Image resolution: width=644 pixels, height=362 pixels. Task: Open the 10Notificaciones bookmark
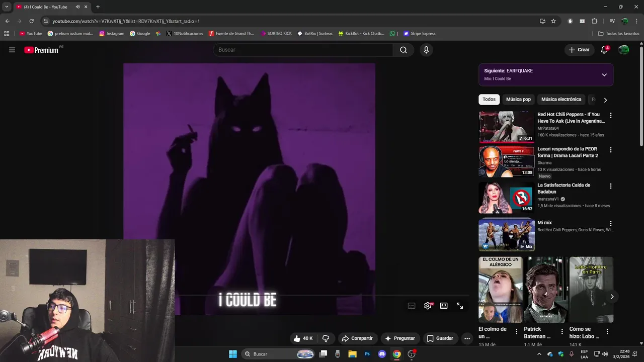(185, 34)
